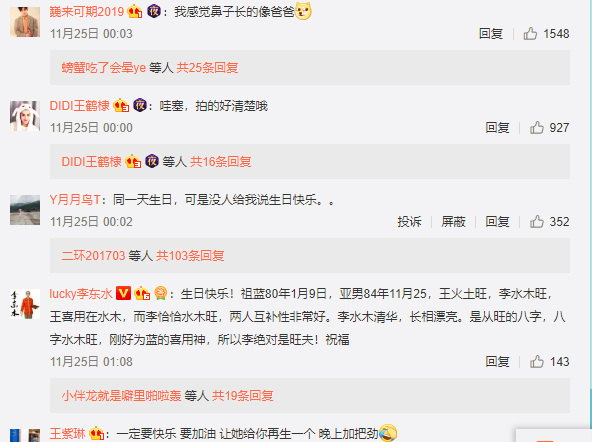The width and height of the screenshot is (592, 442).
Task: Click verified V badge beside lucky李东水
Action: (x=123, y=293)
